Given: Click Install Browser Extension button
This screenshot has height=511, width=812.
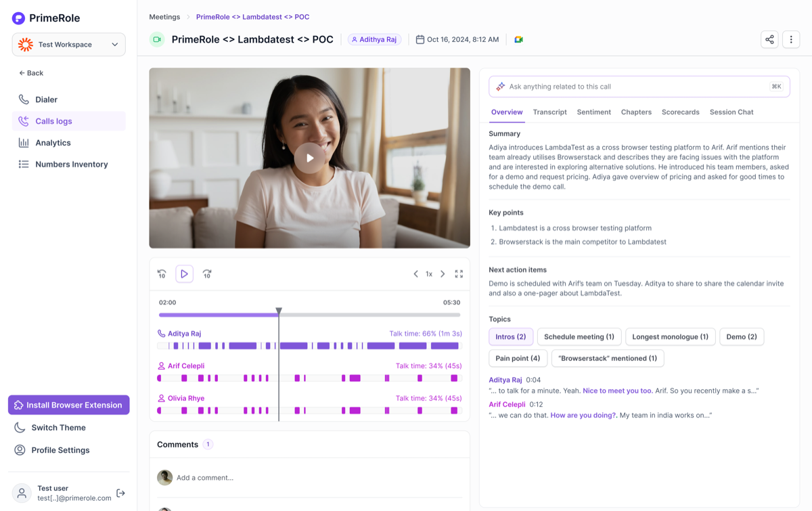Looking at the screenshot, I should click(68, 405).
